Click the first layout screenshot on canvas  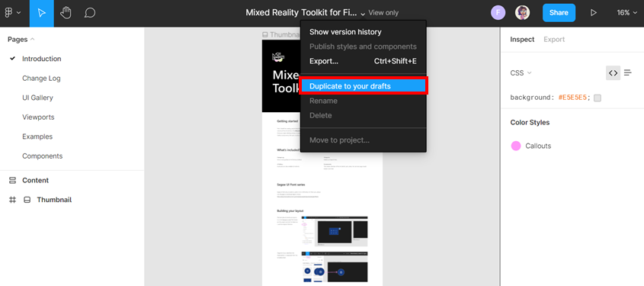point(335,230)
